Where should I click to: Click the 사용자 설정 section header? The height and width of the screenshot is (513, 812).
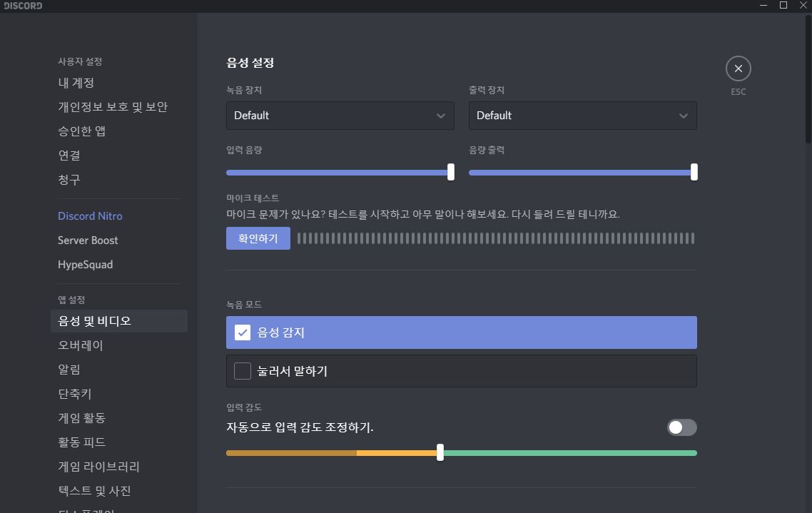coord(80,61)
